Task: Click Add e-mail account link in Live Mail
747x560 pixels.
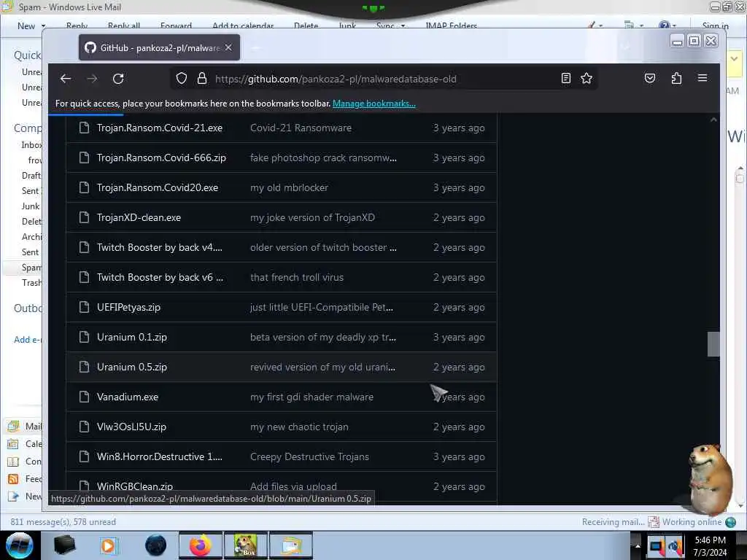Action: (28, 340)
